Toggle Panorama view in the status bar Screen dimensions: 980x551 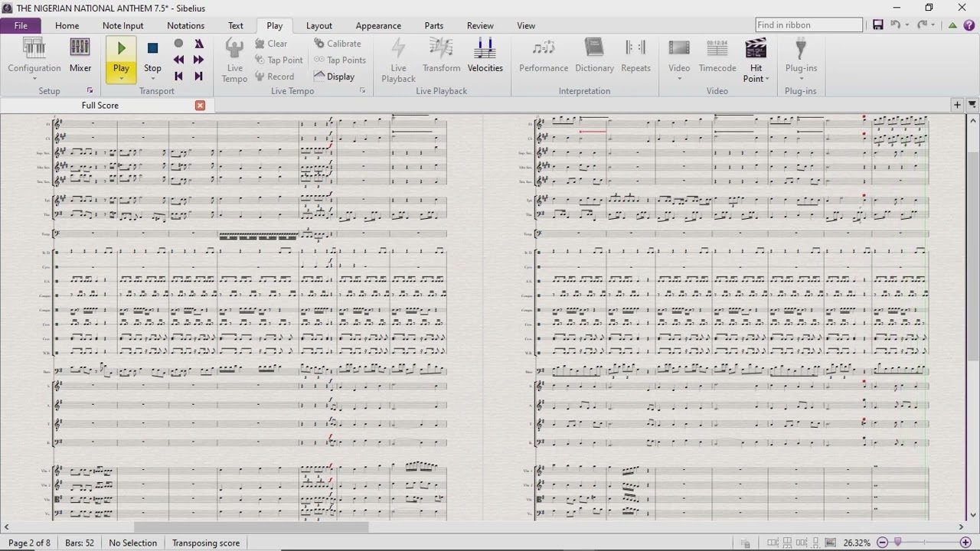click(x=831, y=543)
